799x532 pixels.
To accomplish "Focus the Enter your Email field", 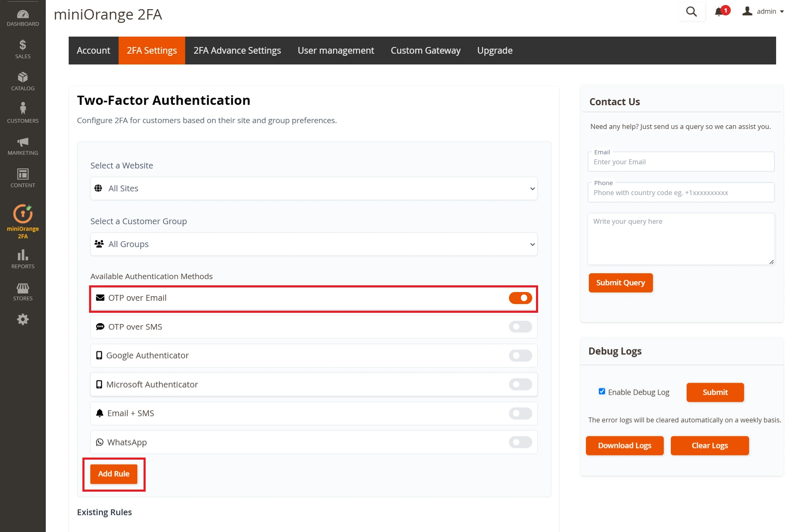I will pyautogui.click(x=681, y=162).
